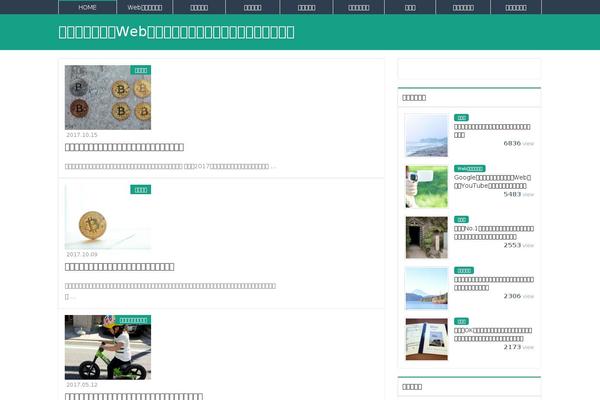Open the sidebar cave entrance thumbnail
Viewport: 600px width, 400px height.
[427, 237]
